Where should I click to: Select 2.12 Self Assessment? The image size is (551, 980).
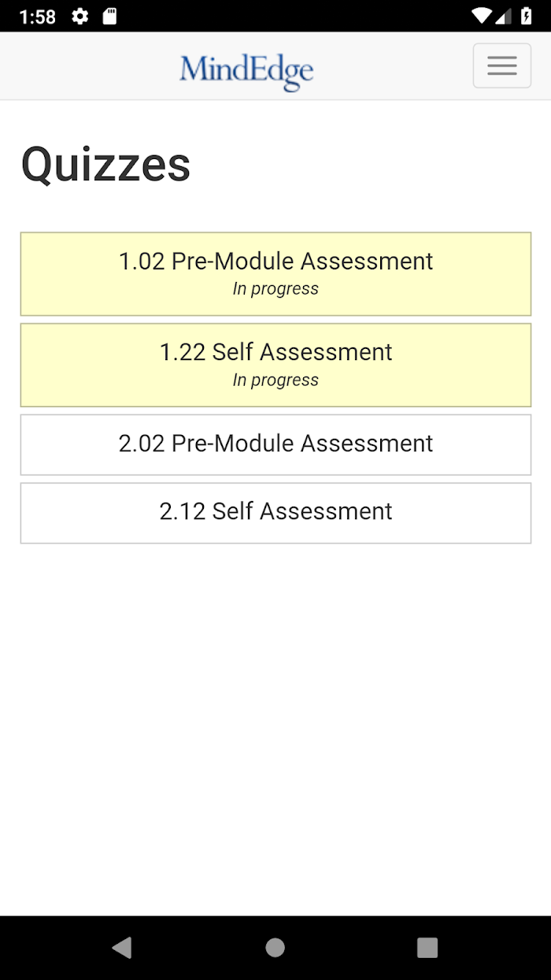click(275, 513)
